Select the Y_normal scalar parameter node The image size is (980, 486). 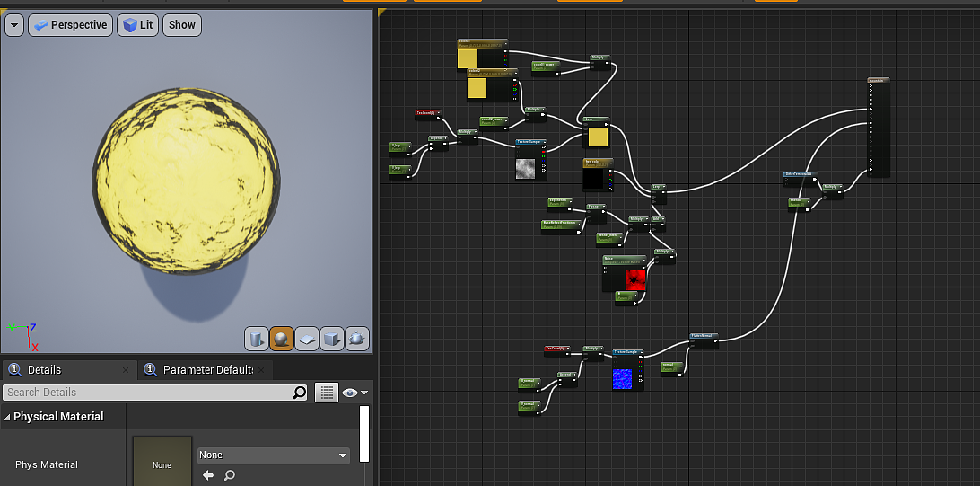coord(530,408)
